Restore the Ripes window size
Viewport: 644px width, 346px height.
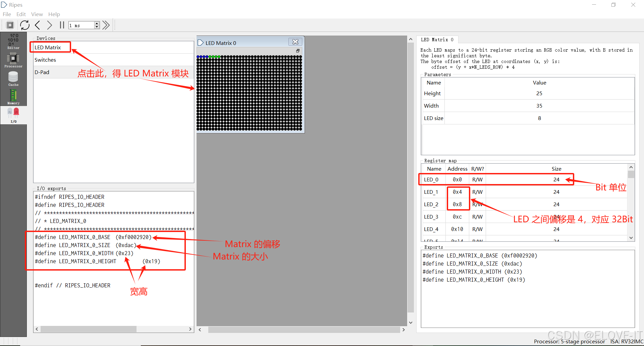click(613, 5)
